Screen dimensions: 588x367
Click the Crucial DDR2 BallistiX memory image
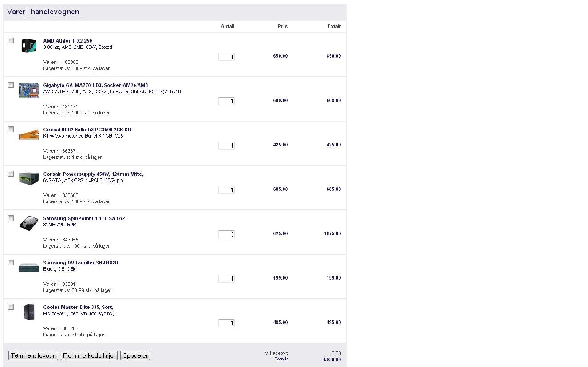pos(28,134)
